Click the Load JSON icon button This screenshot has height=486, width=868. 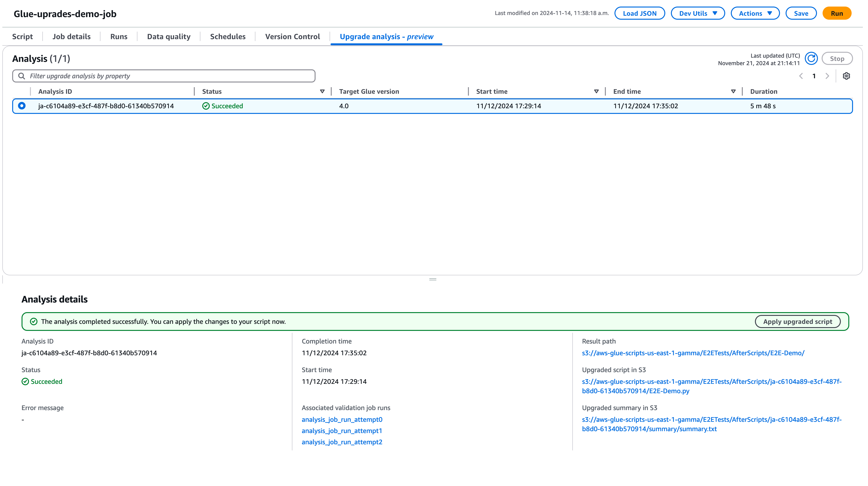[640, 13]
